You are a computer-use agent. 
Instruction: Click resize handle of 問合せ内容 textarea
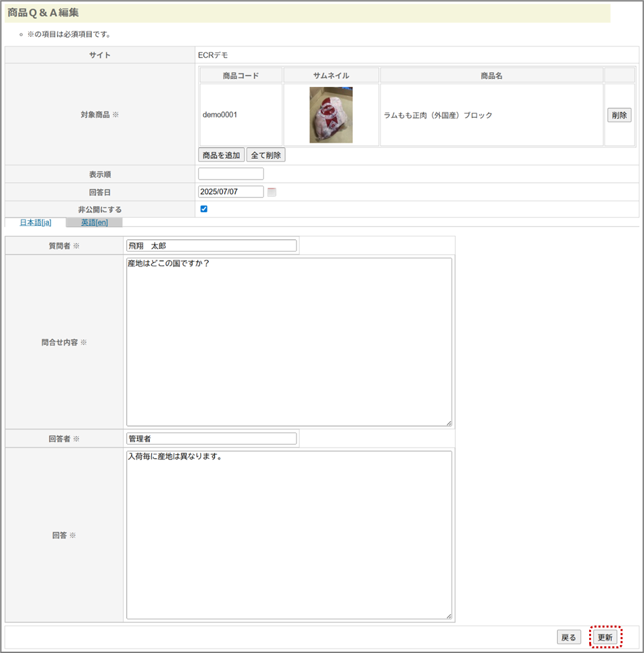pos(449,423)
